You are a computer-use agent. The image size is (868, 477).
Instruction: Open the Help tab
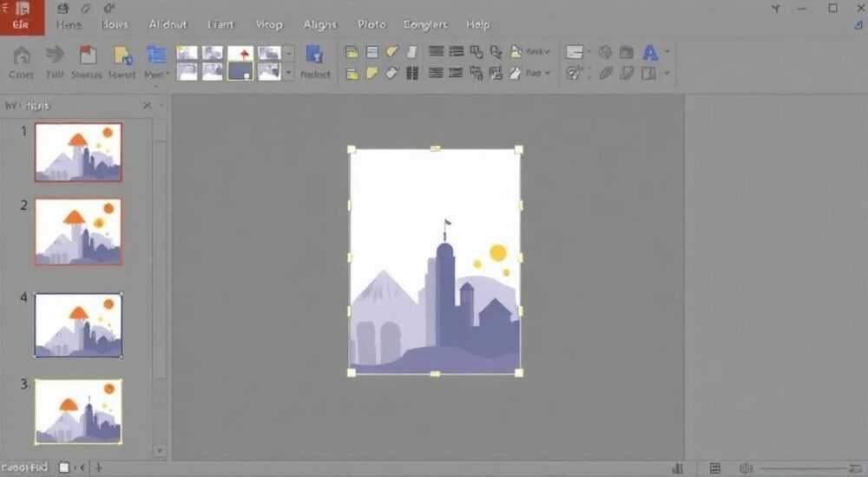coord(477,24)
